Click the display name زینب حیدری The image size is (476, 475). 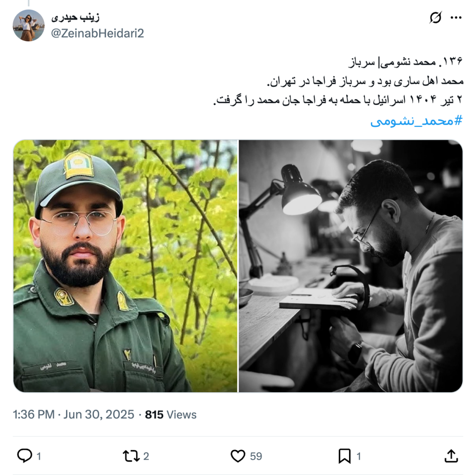click(75, 17)
